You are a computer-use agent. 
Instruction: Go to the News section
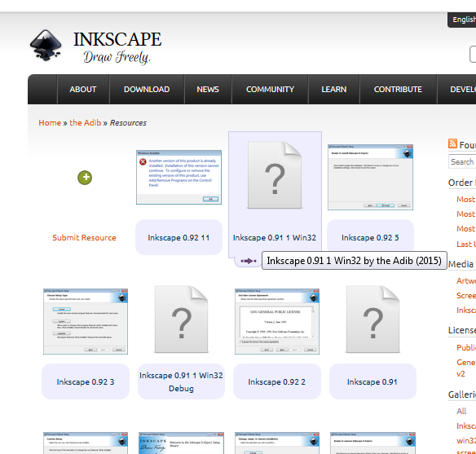tap(208, 89)
